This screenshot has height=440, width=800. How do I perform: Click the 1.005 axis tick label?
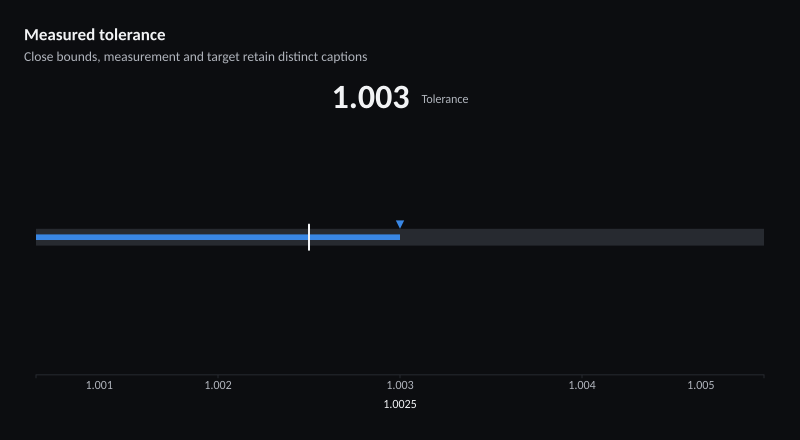(x=701, y=385)
